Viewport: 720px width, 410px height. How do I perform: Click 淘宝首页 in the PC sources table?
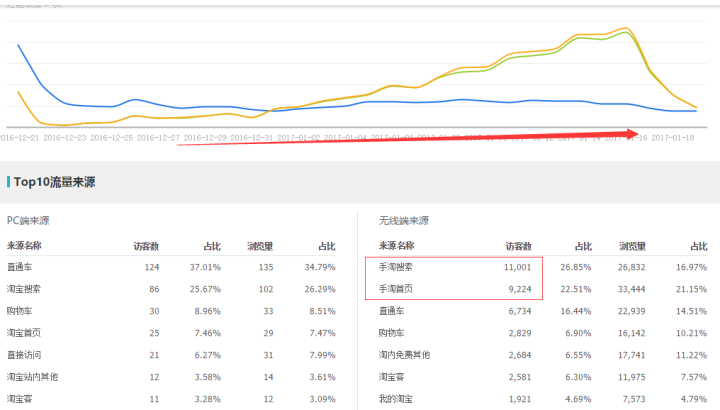24,332
